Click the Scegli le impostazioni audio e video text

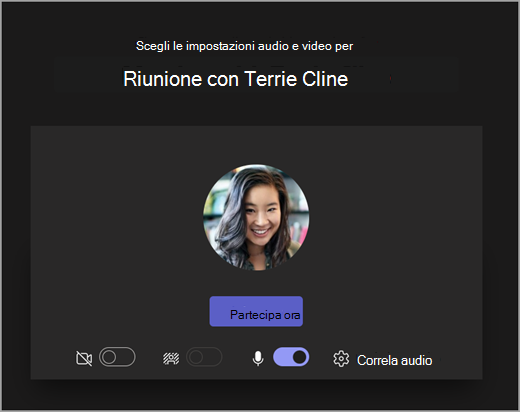[x=244, y=46]
